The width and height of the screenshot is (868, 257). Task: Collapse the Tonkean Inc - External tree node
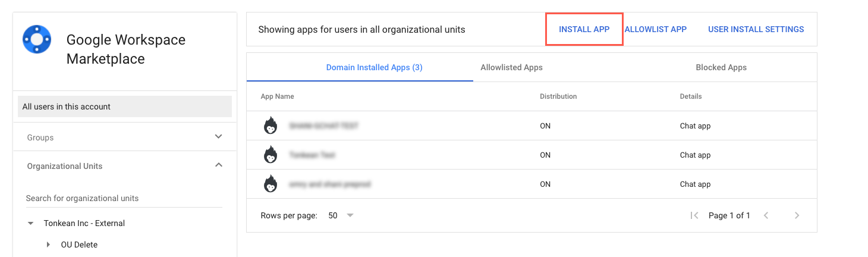(x=30, y=224)
